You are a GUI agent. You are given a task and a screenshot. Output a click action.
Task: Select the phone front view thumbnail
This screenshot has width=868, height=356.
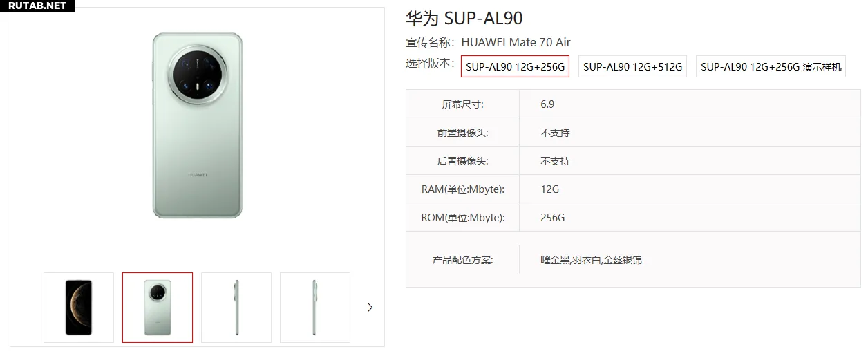(x=79, y=308)
